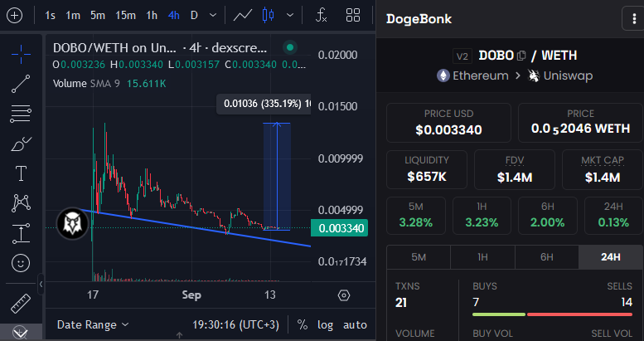Switch to the 1H stats tab
This screenshot has height=341, width=644.
click(482, 257)
